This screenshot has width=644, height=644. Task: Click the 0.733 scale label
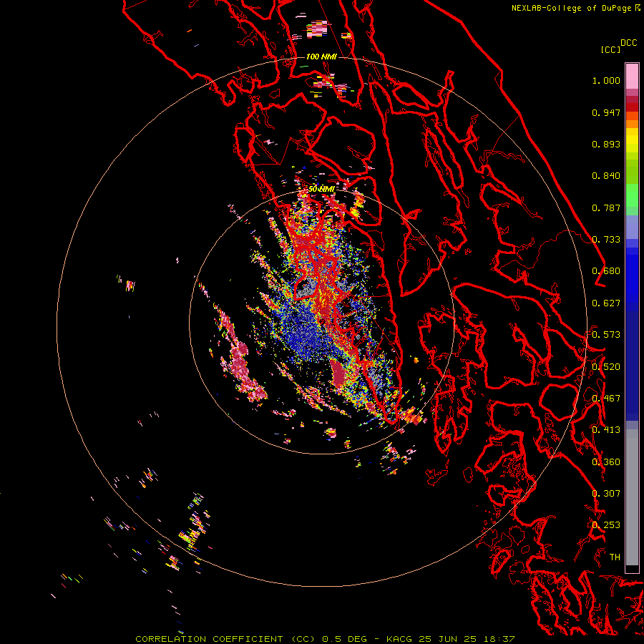pyautogui.click(x=606, y=240)
